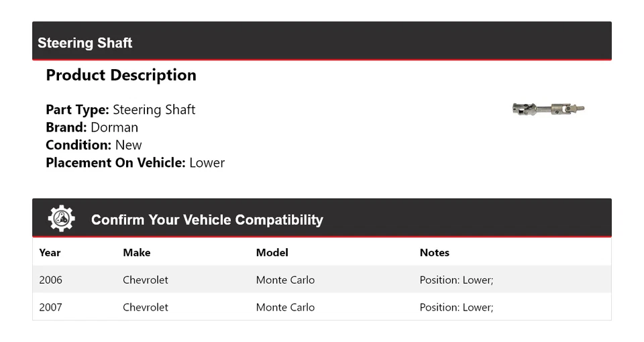The image size is (644, 342).
Task: Click Monte Carlo in the 2006 row
Action: [x=285, y=280]
